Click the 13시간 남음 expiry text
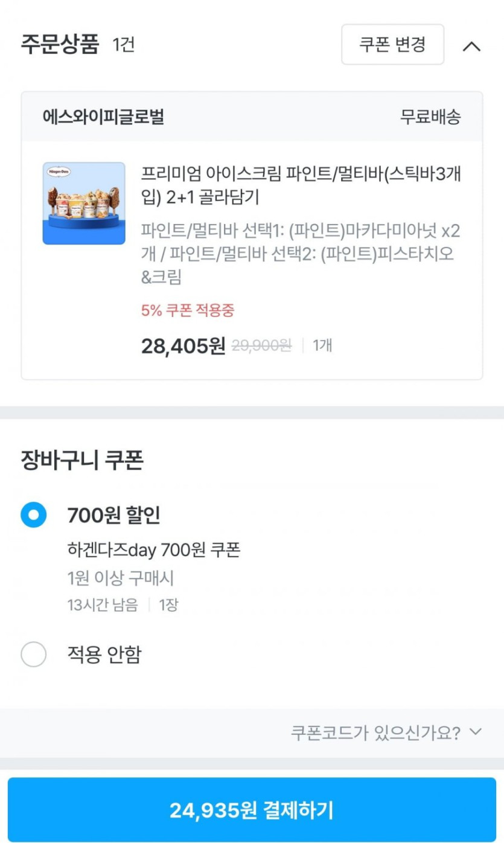 click(x=103, y=604)
